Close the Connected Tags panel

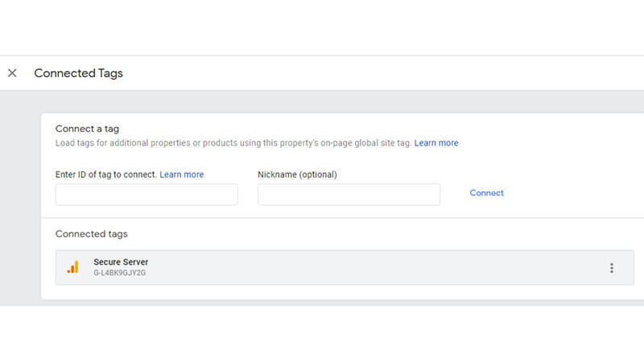(x=12, y=73)
